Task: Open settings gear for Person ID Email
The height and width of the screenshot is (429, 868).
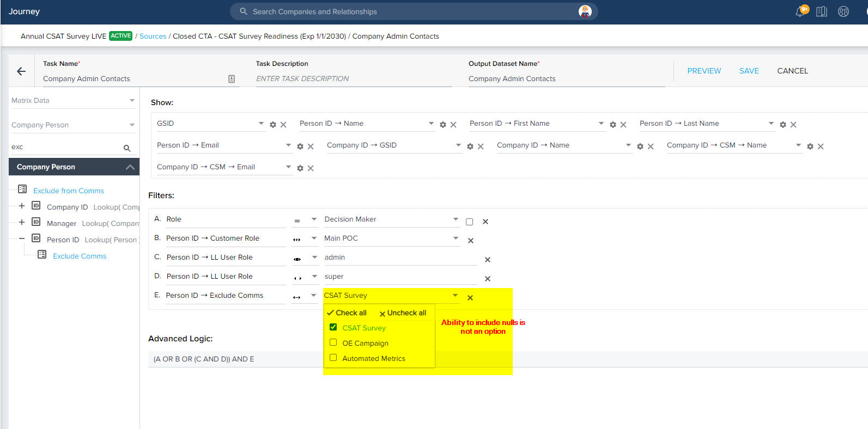Action: (x=300, y=146)
